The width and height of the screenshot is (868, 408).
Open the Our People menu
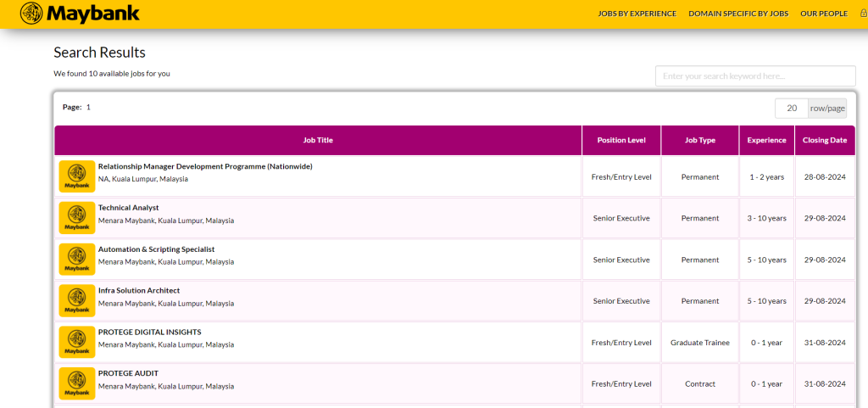click(x=823, y=14)
